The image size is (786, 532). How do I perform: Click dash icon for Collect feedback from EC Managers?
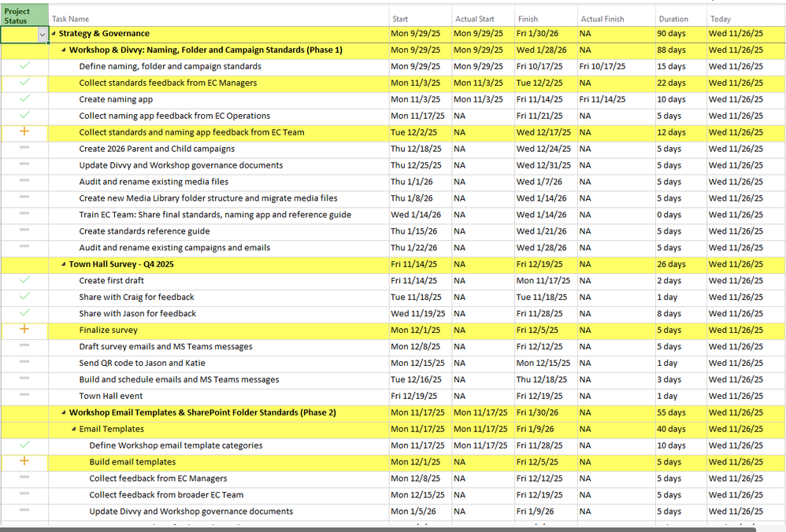click(24, 477)
